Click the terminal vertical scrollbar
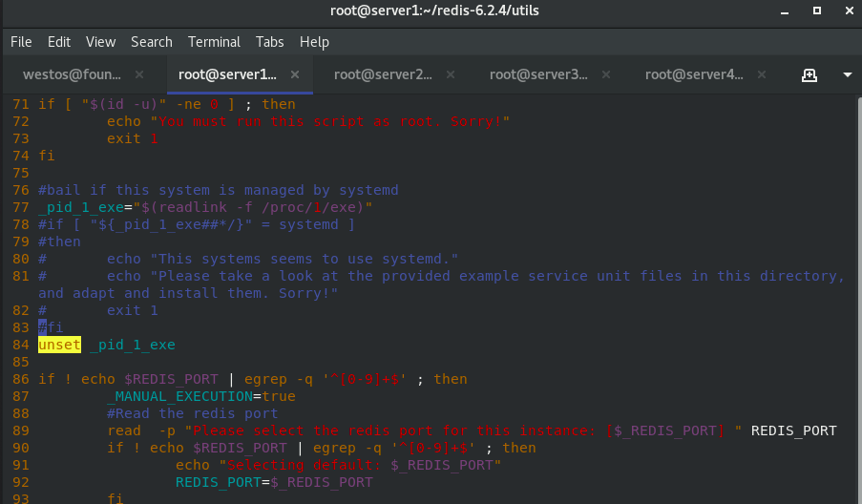This screenshot has height=504, width=862. (x=859, y=300)
